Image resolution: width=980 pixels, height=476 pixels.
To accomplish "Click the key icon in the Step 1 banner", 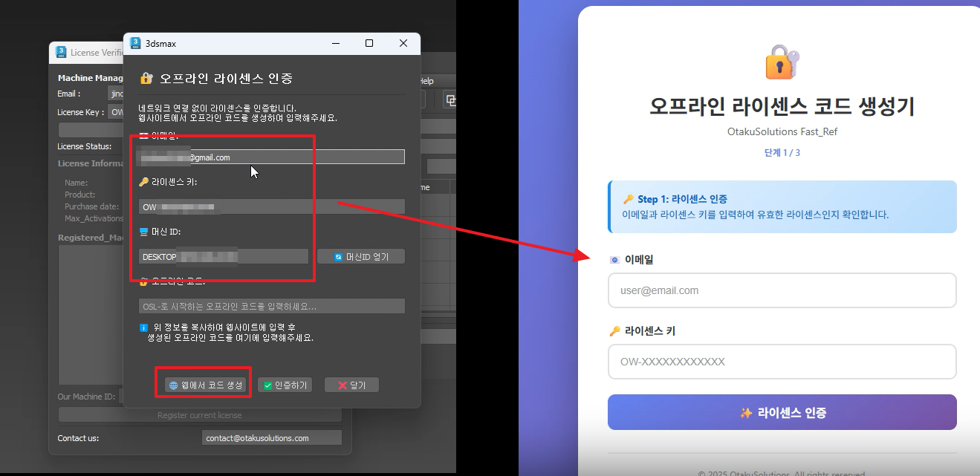I will [628, 199].
